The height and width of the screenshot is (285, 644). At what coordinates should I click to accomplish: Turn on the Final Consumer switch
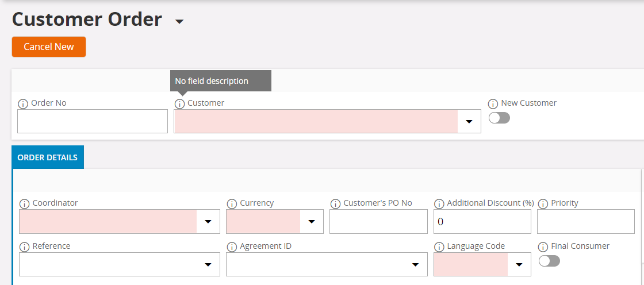[549, 261]
